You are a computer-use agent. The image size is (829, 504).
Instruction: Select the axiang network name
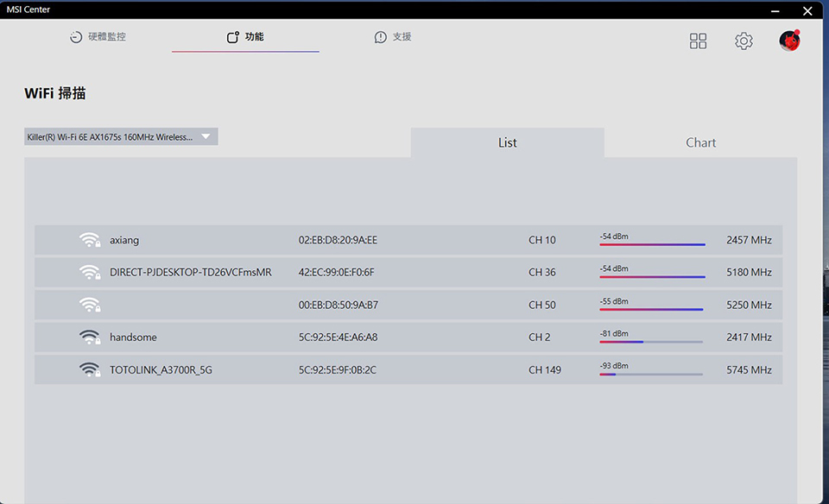pos(124,241)
